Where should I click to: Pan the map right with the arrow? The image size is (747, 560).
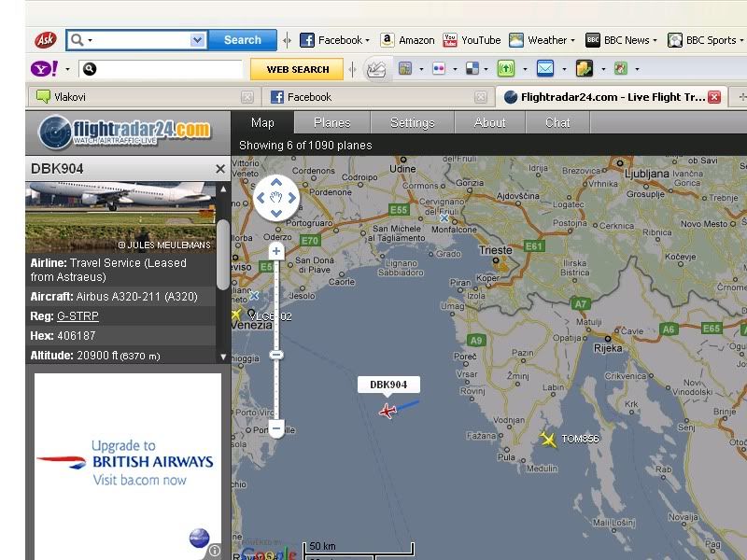coord(292,198)
